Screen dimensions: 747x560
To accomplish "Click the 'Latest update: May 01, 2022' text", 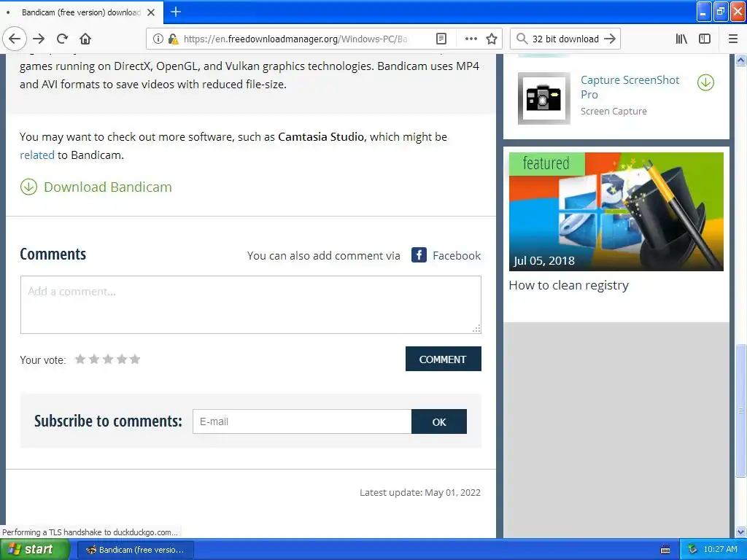I will (x=419, y=493).
